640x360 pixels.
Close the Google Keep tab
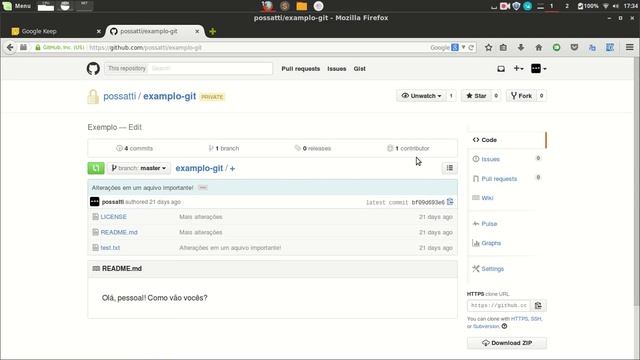(98, 31)
